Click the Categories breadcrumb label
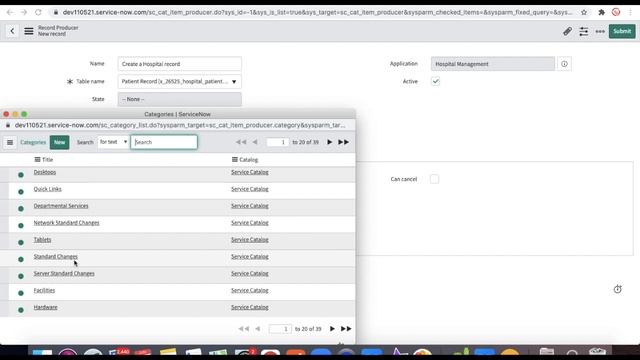This screenshot has height=360, width=640. click(33, 142)
